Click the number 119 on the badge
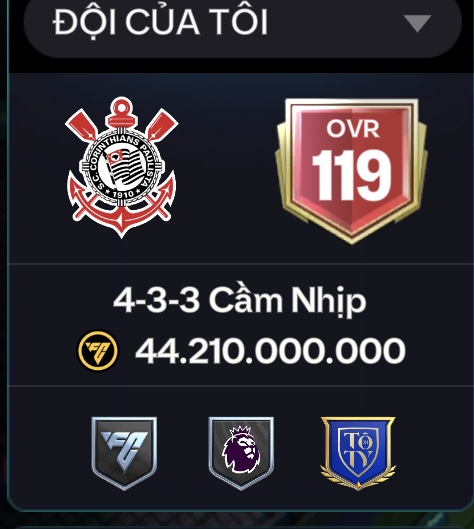The height and width of the screenshot is (529, 474). [351, 175]
